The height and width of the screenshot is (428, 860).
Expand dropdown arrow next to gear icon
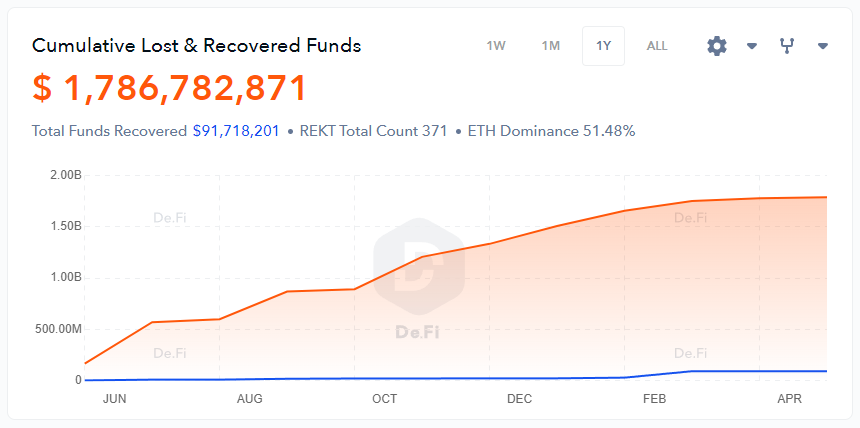[x=752, y=46]
